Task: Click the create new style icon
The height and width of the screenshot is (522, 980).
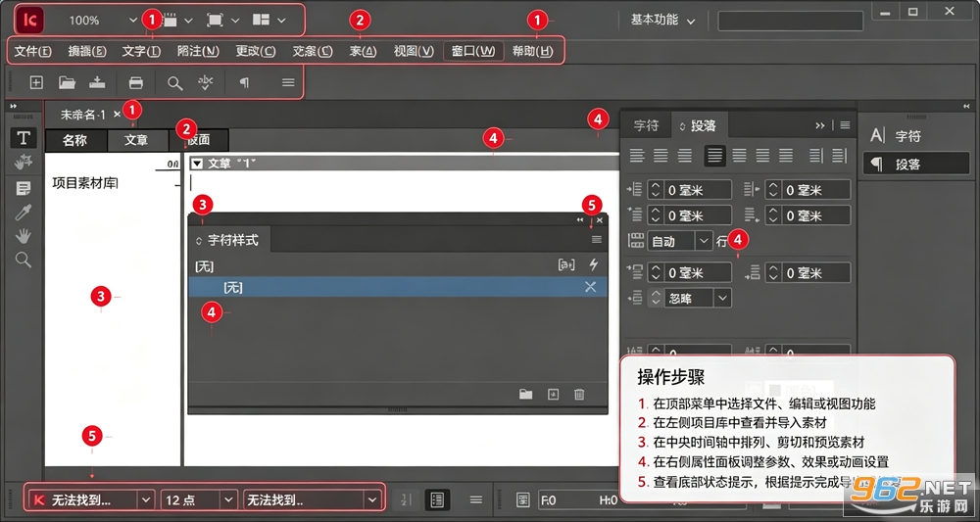Action: click(553, 394)
